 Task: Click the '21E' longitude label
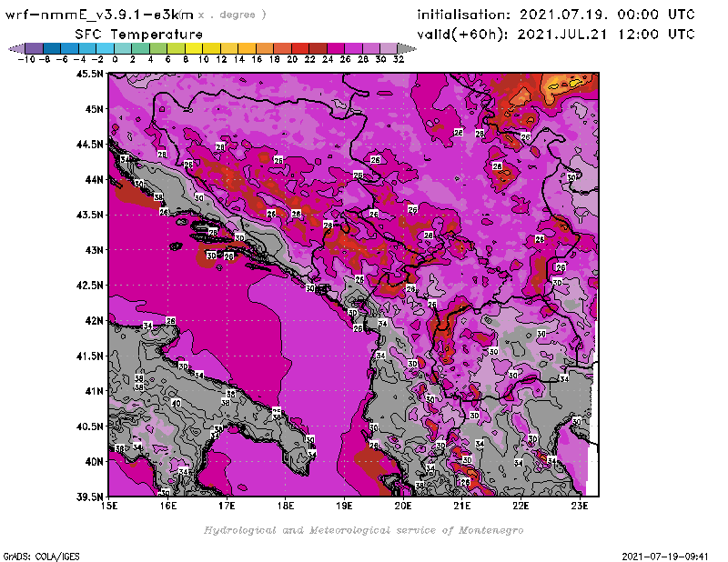pyautogui.click(x=462, y=506)
